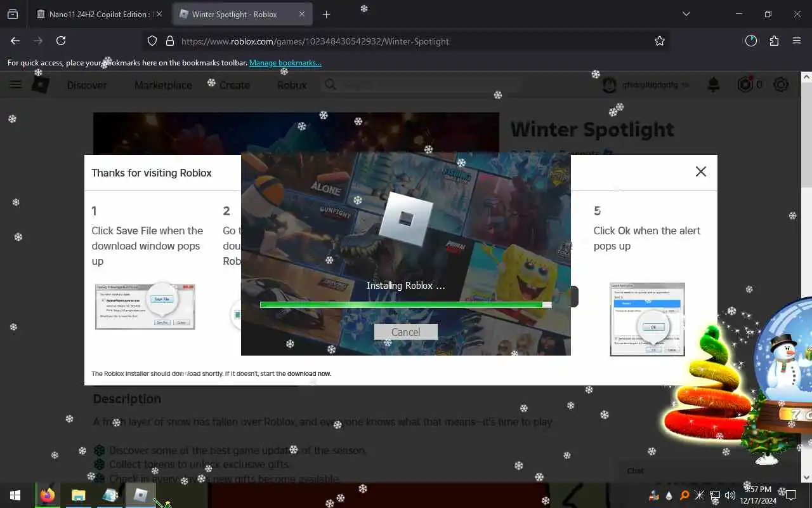
Task: Click the step 5 Ok alert thumbnail
Action: coord(647,319)
